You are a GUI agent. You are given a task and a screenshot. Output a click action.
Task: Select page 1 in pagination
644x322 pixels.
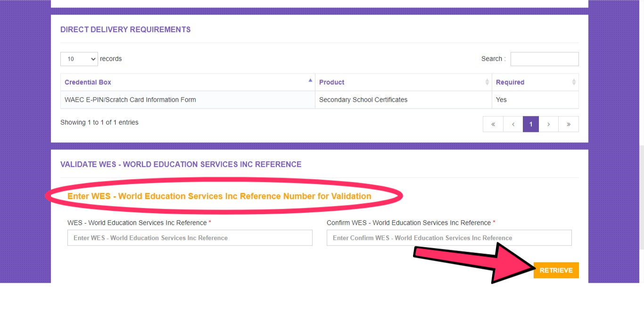click(x=530, y=124)
